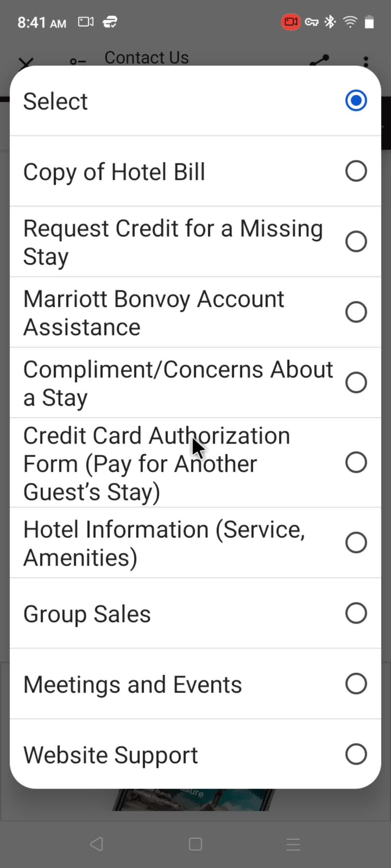Select the Website Support option
The width and height of the screenshot is (391, 868).
click(195, 754)
